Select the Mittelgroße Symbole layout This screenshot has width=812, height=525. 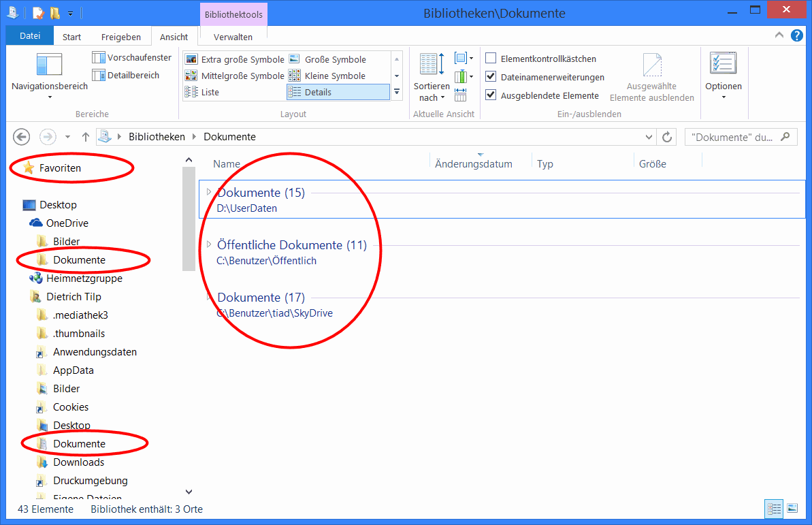[x=235, y=76]
